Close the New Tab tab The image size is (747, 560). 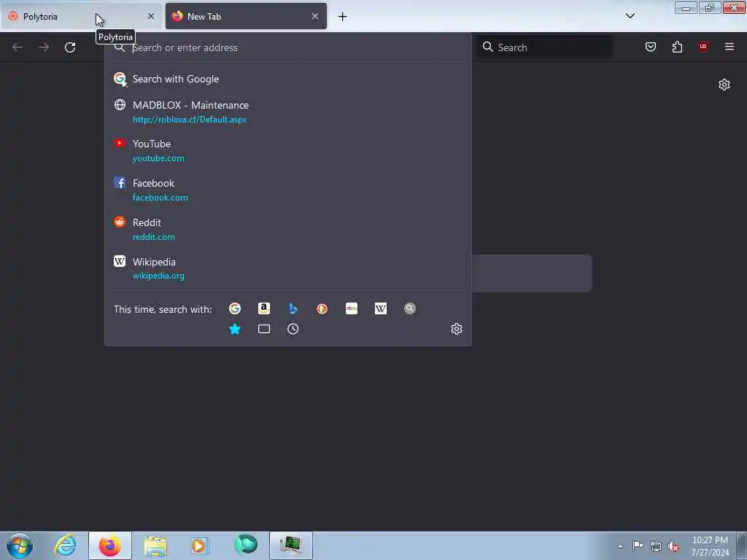click(x=315, y=16)
